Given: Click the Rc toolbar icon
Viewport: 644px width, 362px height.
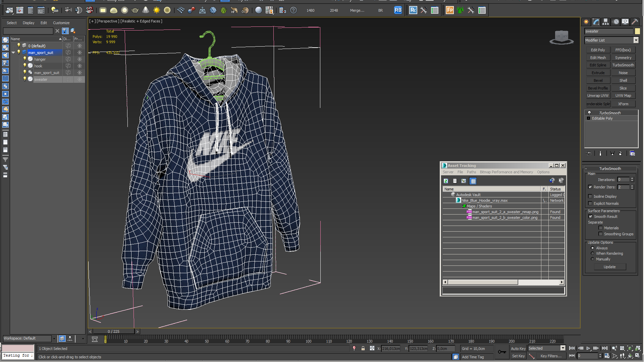Looking at the screenshot, I should pyautogui.click(x=413, y=10).
